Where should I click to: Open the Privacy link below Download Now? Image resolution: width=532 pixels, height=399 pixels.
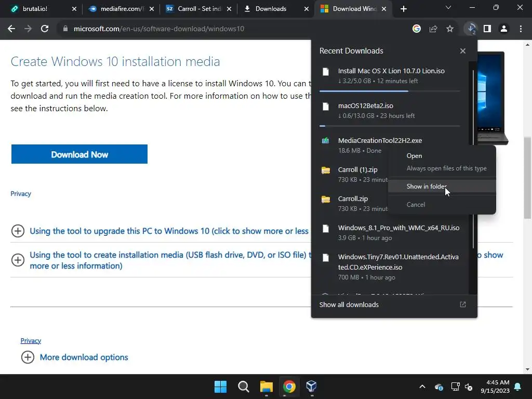point(21,194)
